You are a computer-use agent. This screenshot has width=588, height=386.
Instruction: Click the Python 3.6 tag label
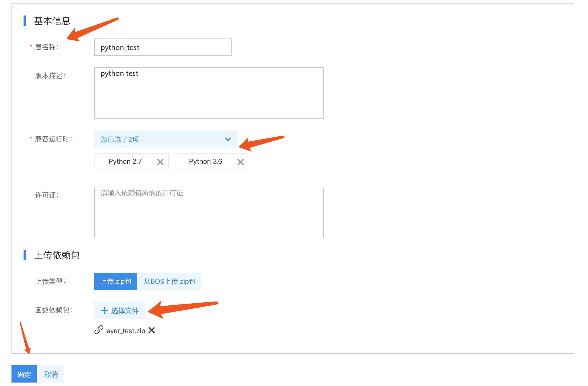click(206, 161)
